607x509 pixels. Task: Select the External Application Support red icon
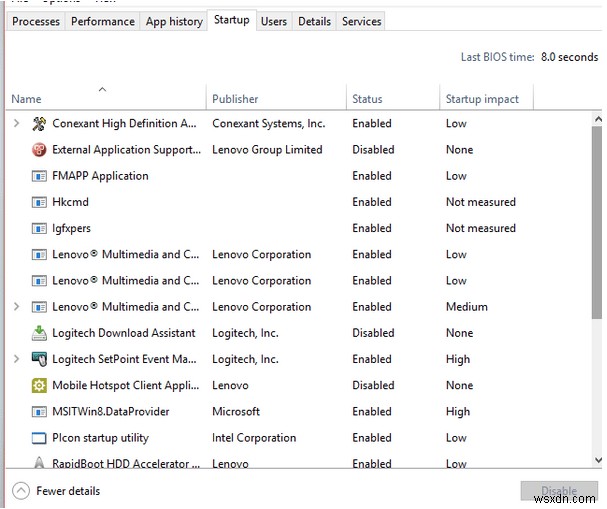[40, 150]
